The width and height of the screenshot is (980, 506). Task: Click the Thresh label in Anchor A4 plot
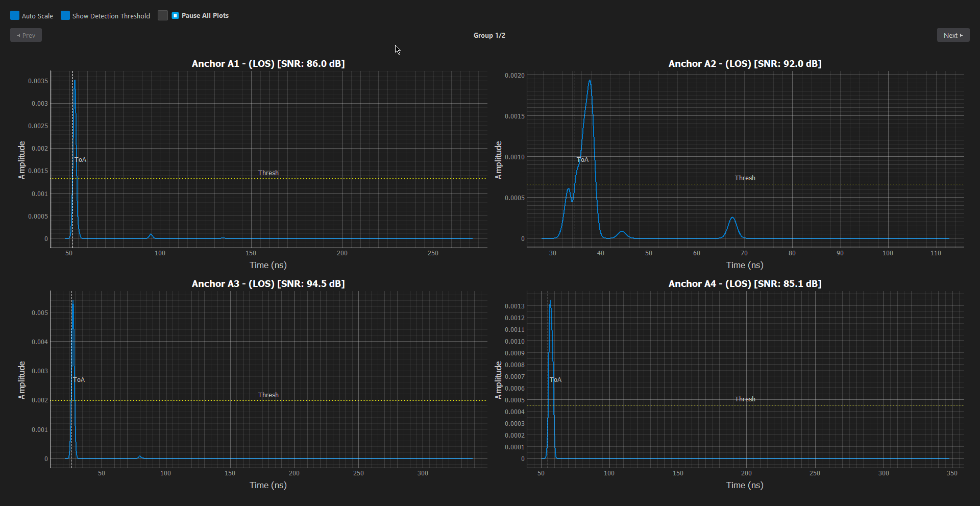pos(745,399)
